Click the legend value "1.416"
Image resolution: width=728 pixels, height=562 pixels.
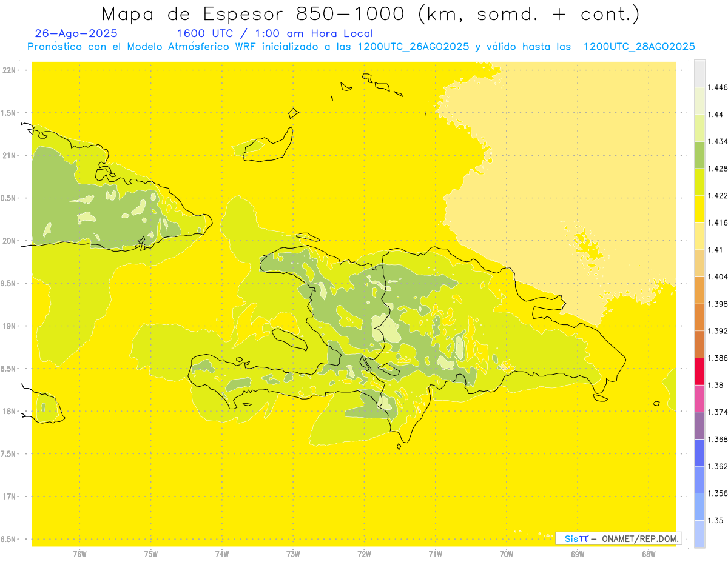(718, 222)
